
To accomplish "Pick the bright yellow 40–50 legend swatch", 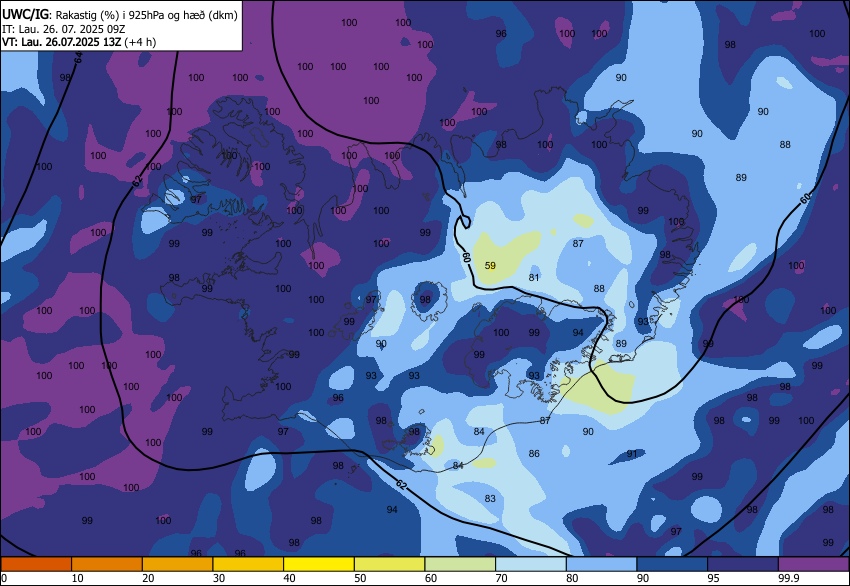I will [319, 564].
